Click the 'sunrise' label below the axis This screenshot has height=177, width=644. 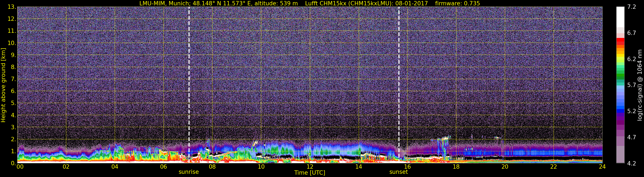tap(189, 172)
